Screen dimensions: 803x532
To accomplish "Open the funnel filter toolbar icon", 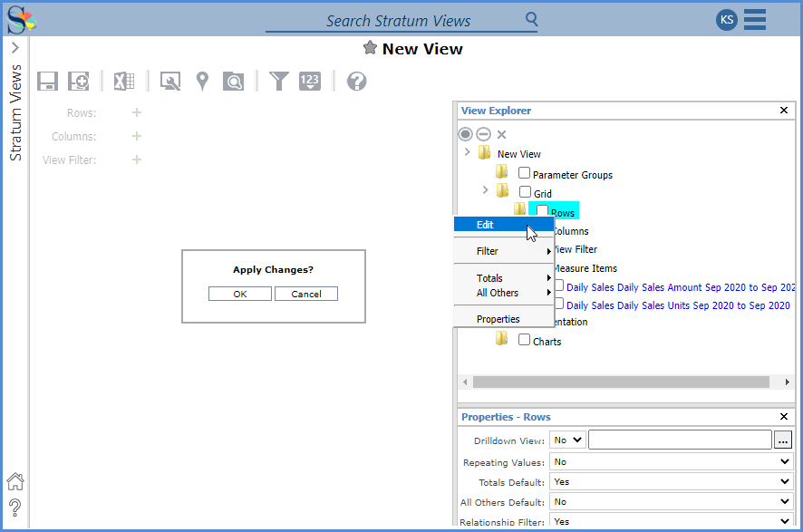I will [x=279, y=81].
